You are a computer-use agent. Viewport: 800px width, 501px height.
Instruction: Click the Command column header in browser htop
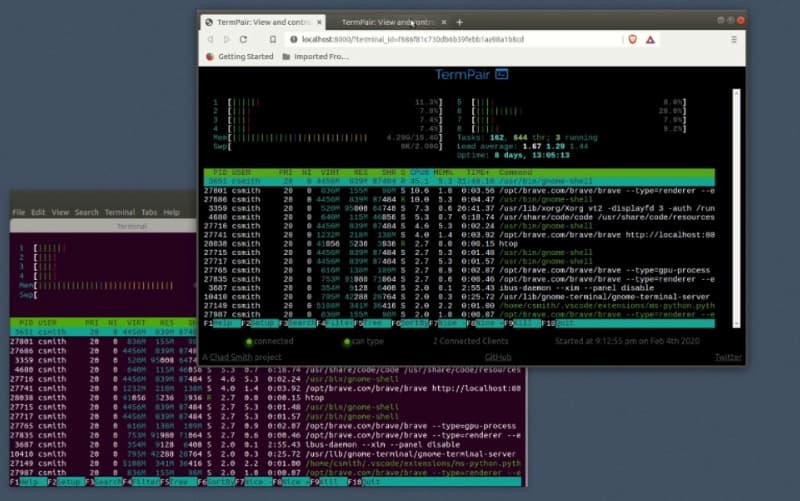515,172
